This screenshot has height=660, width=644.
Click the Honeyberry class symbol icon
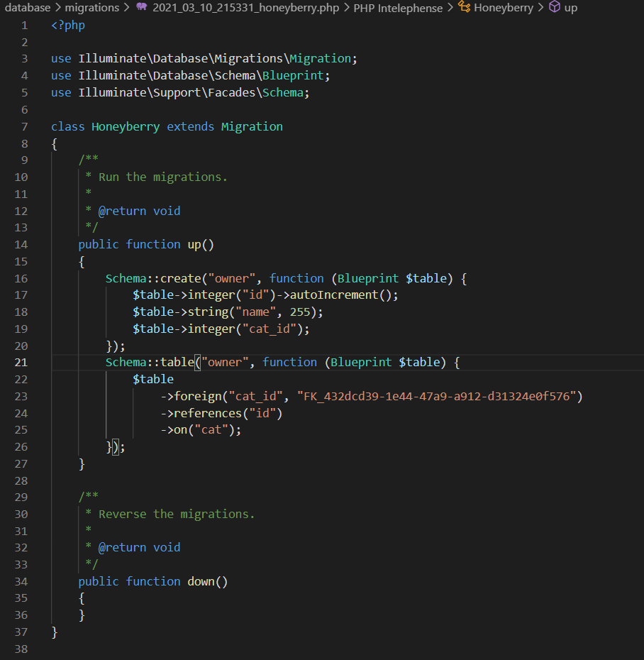[465, 6]
